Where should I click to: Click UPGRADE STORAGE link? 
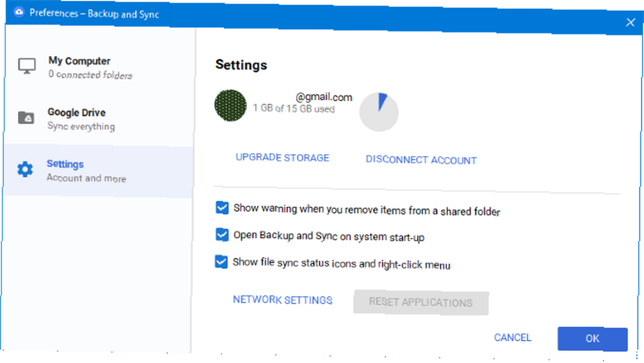282,157
